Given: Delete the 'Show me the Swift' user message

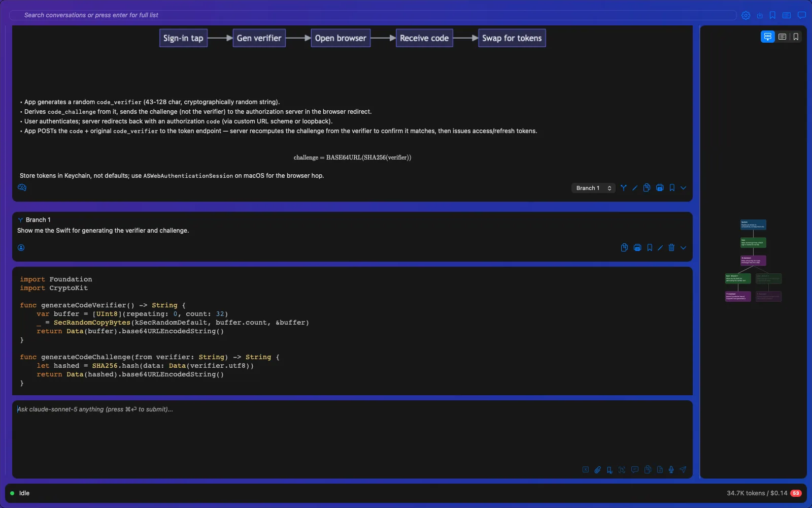Looking at the screenshot, I should tap(671, 248).
